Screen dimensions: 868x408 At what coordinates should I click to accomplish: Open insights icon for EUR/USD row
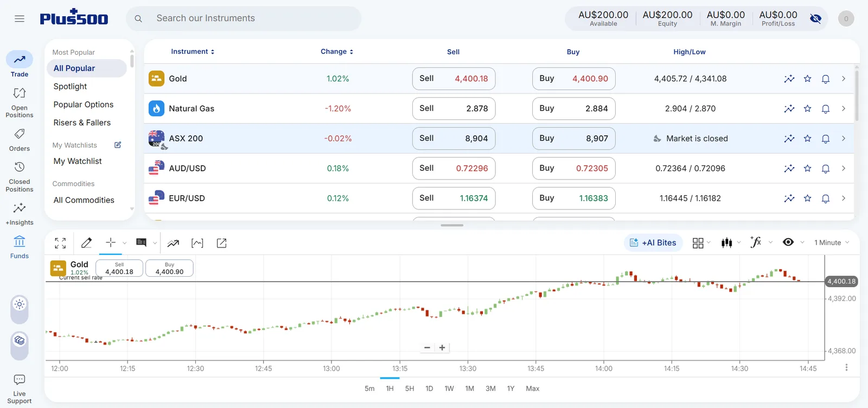point(789,198)
